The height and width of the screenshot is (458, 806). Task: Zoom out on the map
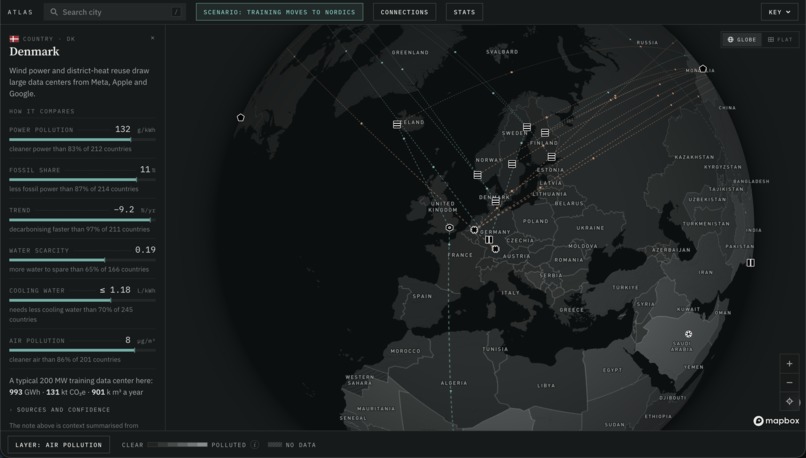790,382
